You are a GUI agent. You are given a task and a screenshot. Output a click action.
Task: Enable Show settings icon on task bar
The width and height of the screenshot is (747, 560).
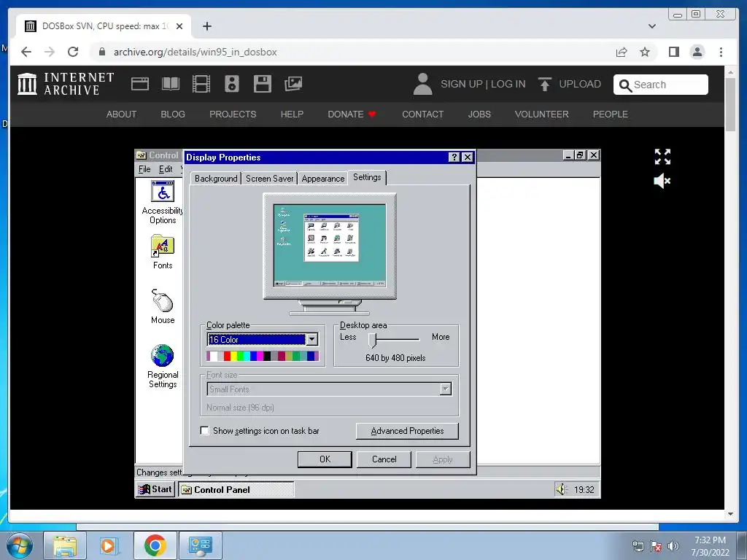205,430
